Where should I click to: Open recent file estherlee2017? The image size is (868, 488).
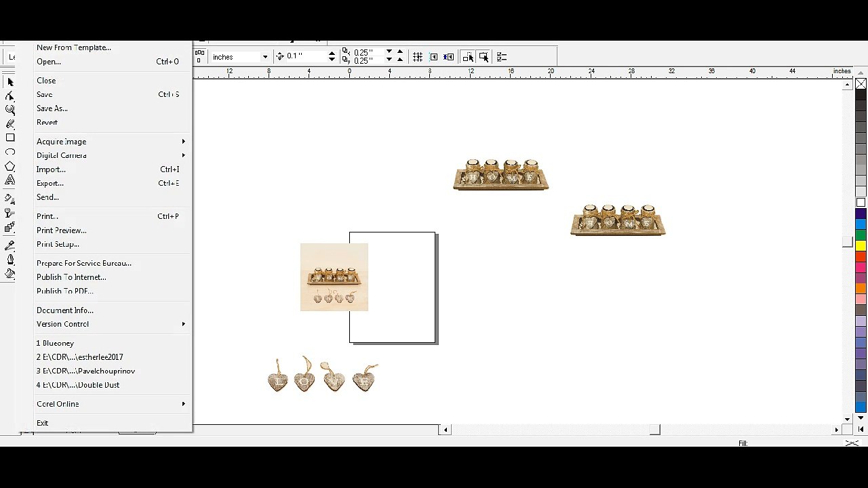point(111,357)
